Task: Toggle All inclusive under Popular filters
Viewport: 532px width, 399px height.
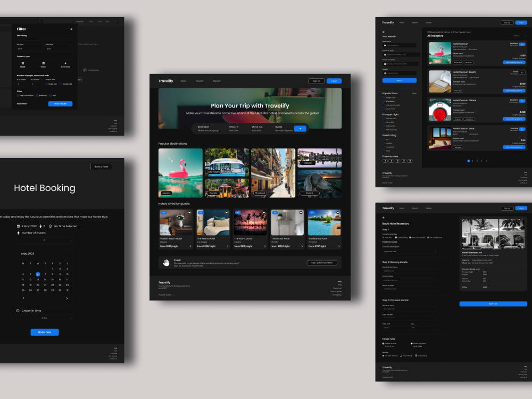Action: pyautogui.click(x=384, y=102)
